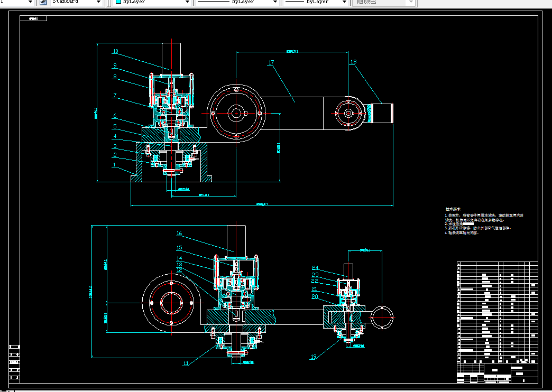Select part callout number 17
The image size is (552, 392).
click(x=271, y=63)
